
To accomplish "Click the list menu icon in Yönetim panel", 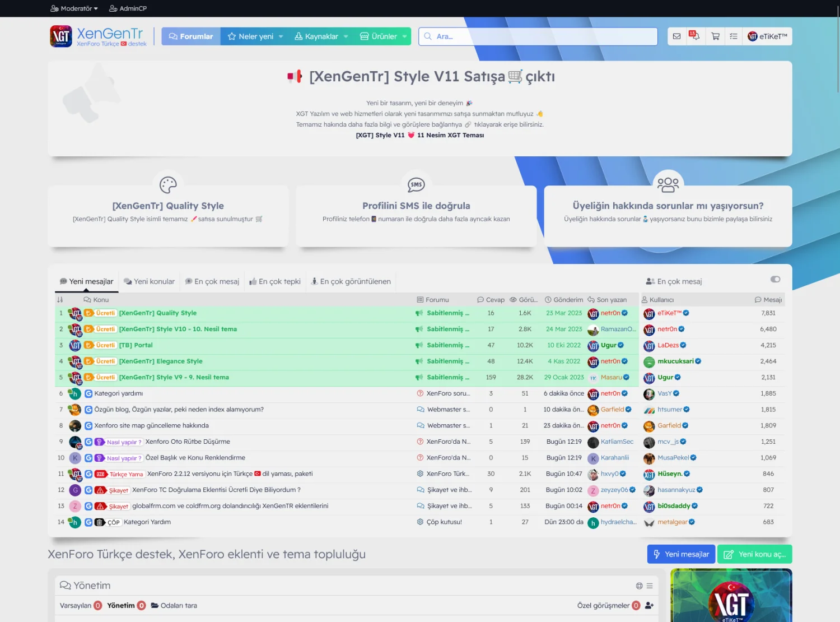I will (x=650, y=586).
